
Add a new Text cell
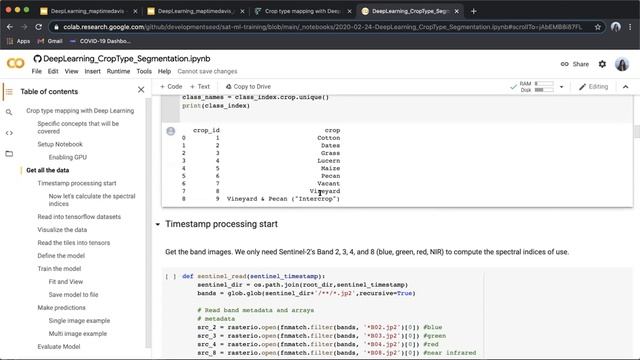200,87
